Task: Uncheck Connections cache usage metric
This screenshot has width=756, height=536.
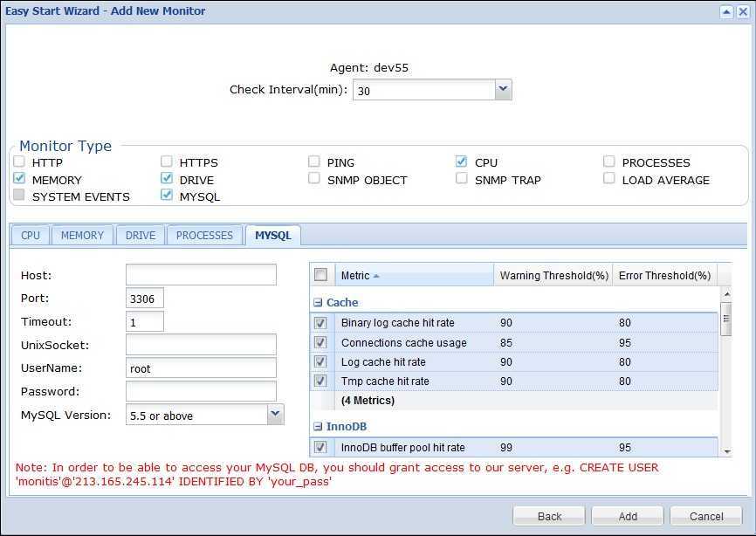Action: pos(320,342)
